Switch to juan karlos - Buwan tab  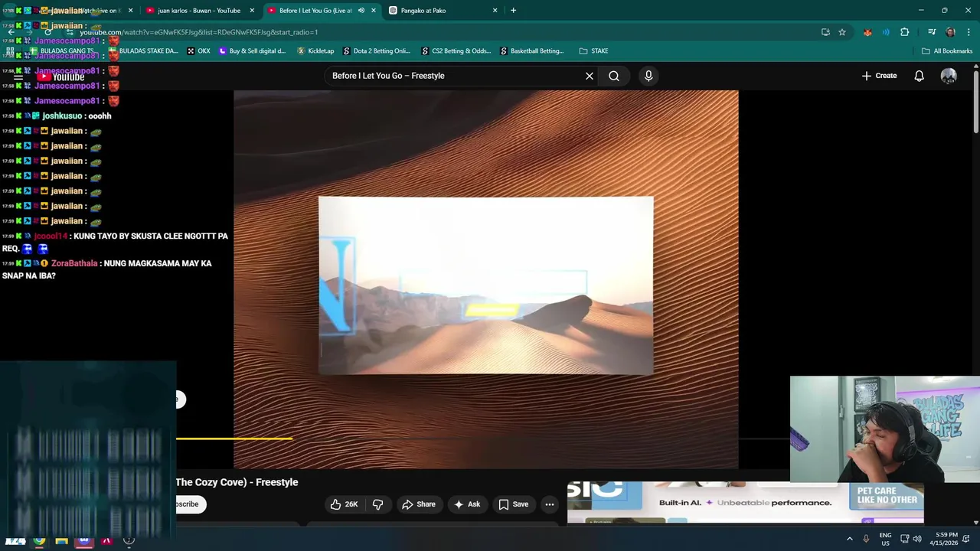[x=198, y=11]
